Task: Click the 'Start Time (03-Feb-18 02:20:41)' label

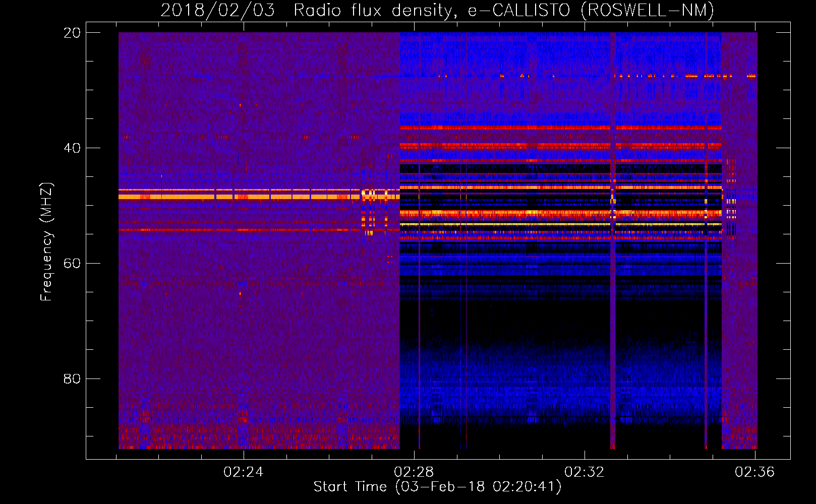Action: tap(438, 487)
